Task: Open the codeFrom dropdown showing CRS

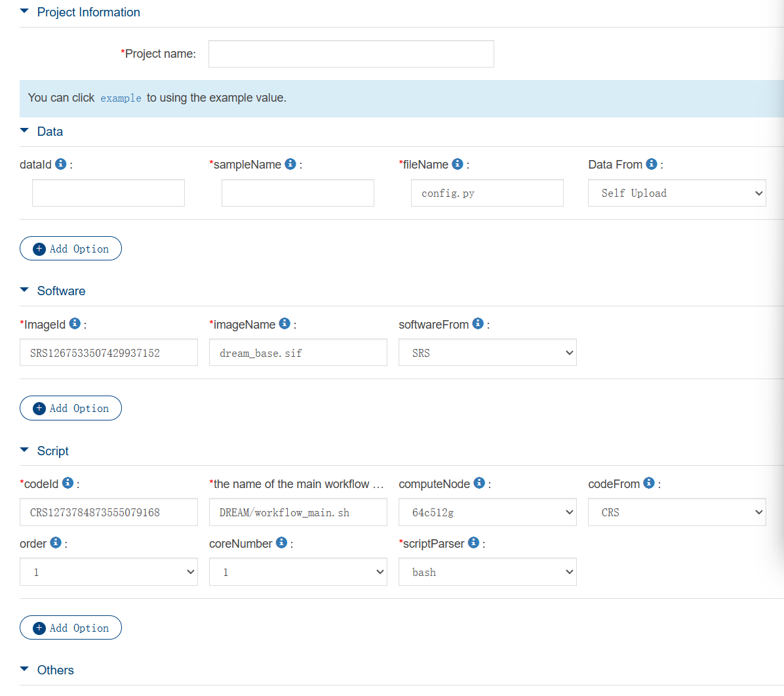Action: pyautogui.click(x=677, y=512)
